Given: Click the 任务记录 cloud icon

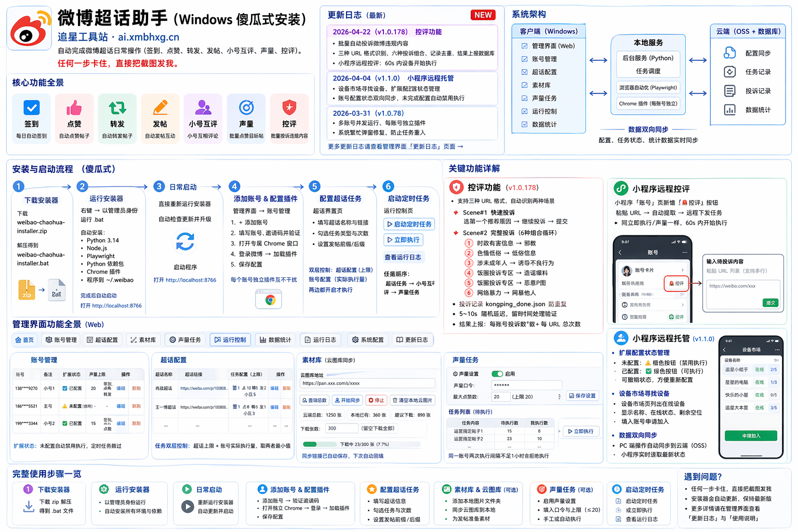Looking at the screenshot, I should coord(730,72).
